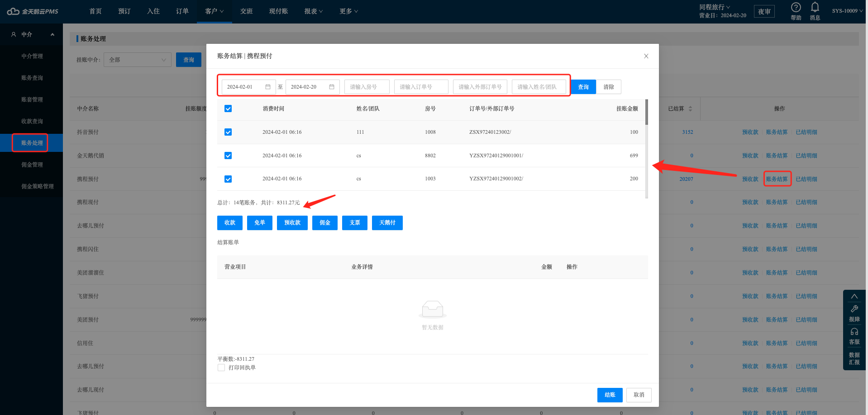Open the 现付账 menu item
868x415 pixels.
(x=279, y=11)
